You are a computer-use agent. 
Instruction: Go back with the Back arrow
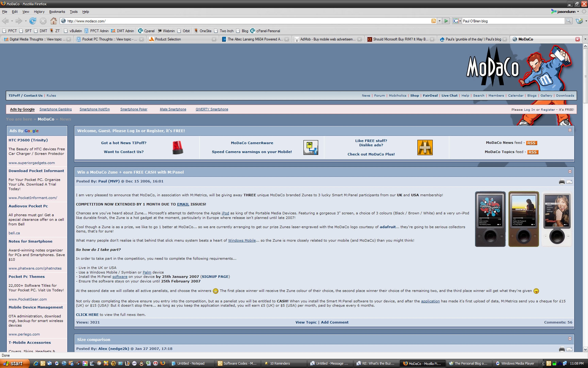click(5, 21)
